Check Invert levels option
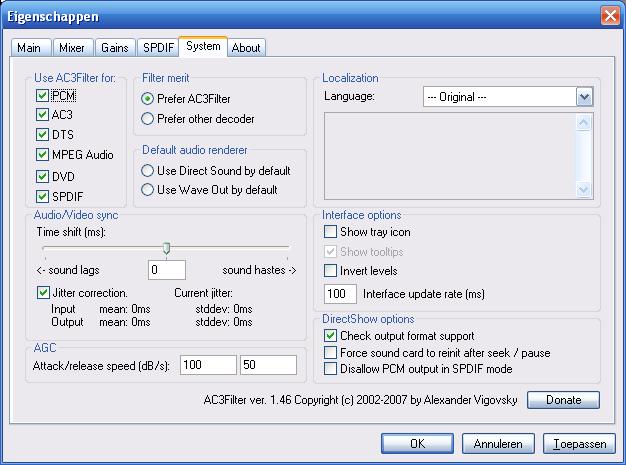626x465 pixels. [331, 271]
